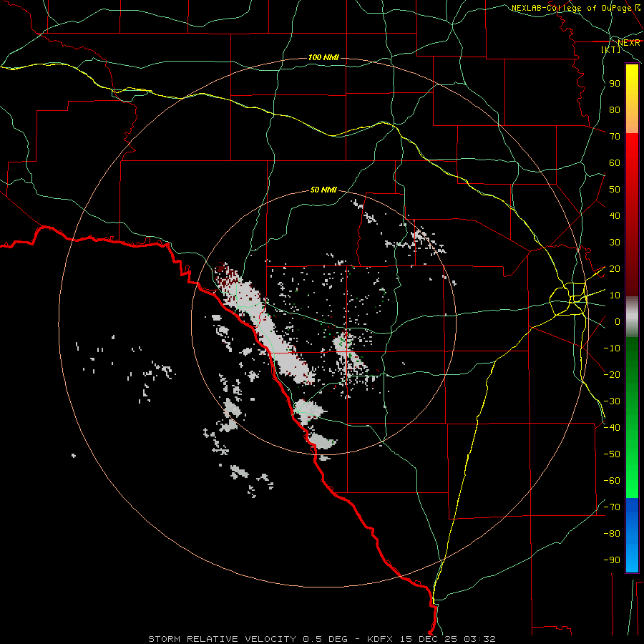This screenshot has width=644, height=644.
Task: Click the -80 value on the velocity scale
Action: [x=612, y=534]
